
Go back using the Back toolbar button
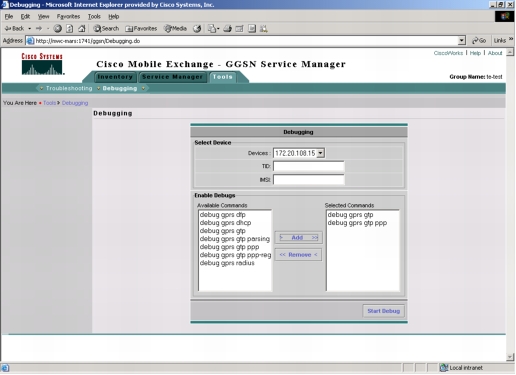[x=14, y=29]
